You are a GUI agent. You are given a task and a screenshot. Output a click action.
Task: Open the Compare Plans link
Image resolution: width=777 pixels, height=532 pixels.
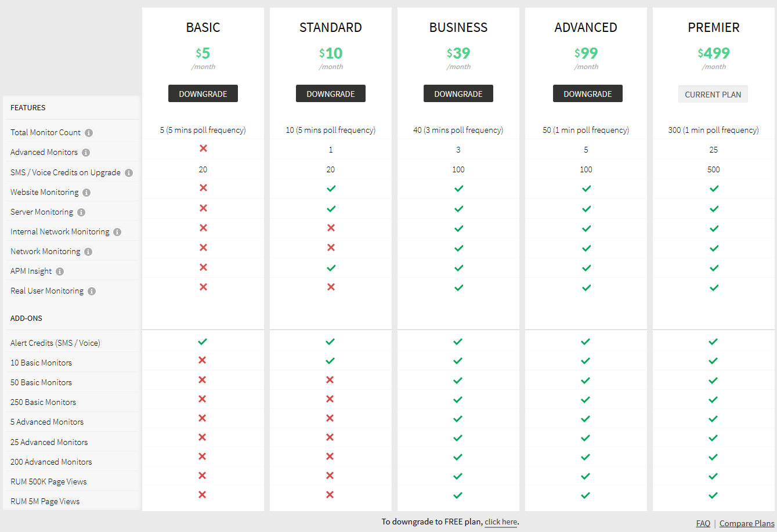747,523
